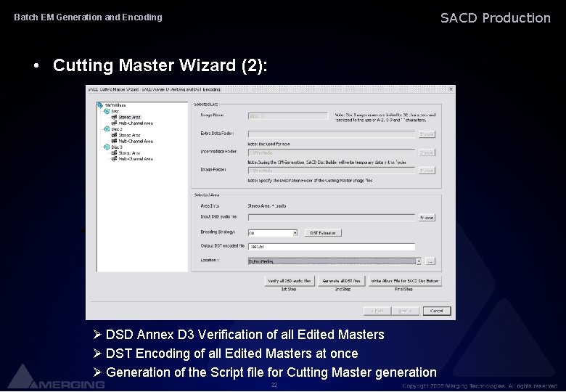Click Write Album File for SACD Disc Builder

point(405,281)
